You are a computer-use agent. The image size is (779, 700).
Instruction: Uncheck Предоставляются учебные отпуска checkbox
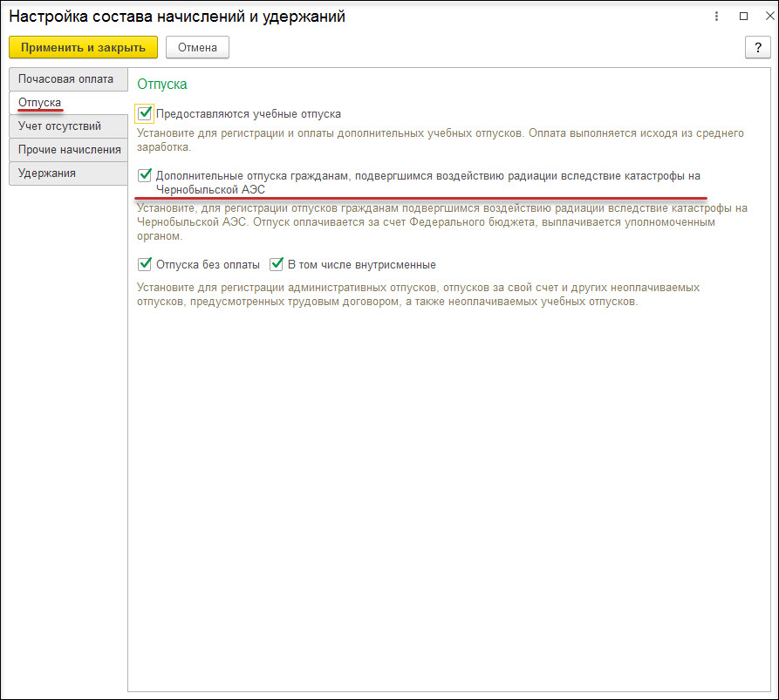point(145,113)
